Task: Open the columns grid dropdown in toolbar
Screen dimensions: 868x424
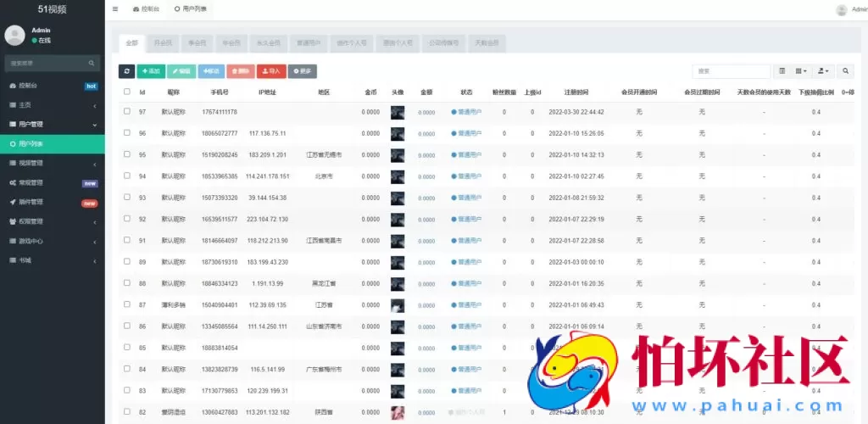Action: [801, 71]
